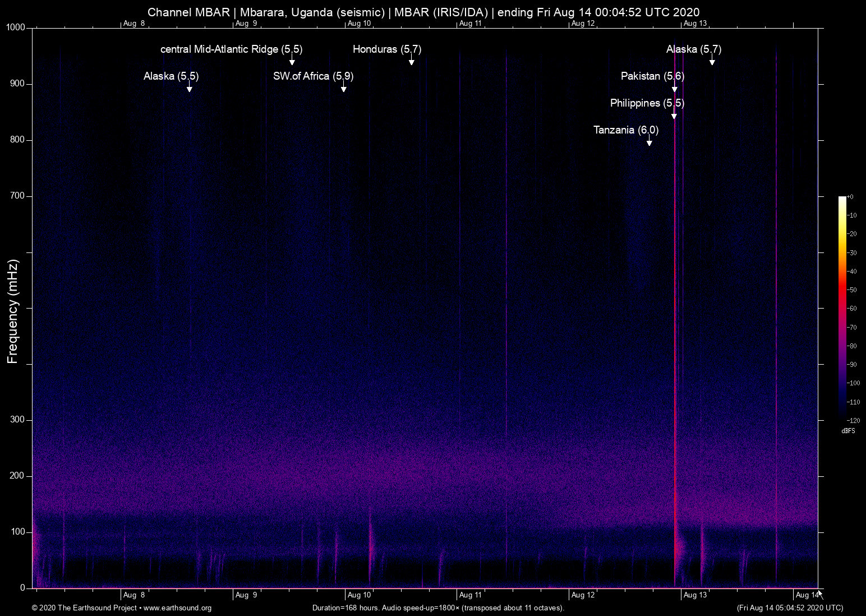
Task: Click the arrow under Honduras (5.7)
Action: click(x=411, y=61)
